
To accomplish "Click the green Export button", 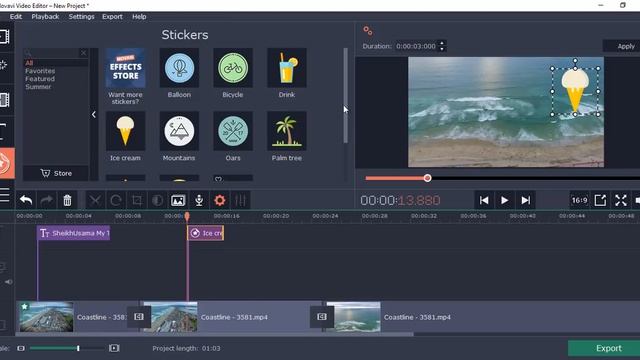I will pos(604,348).
